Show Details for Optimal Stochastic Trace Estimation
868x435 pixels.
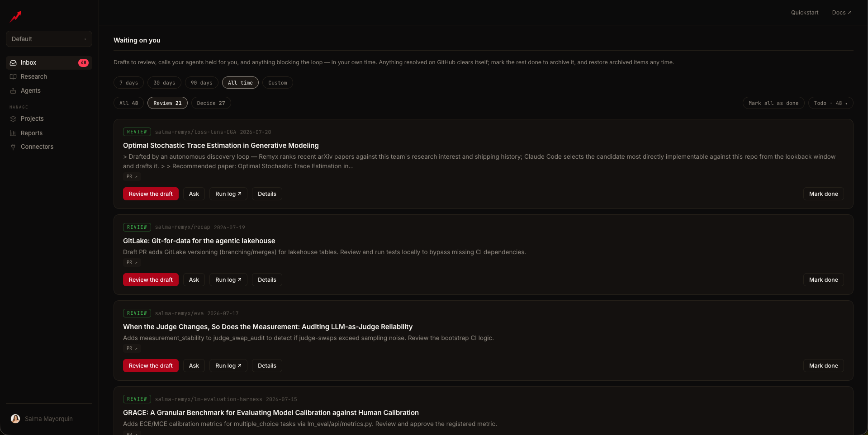tap(267, 194)
